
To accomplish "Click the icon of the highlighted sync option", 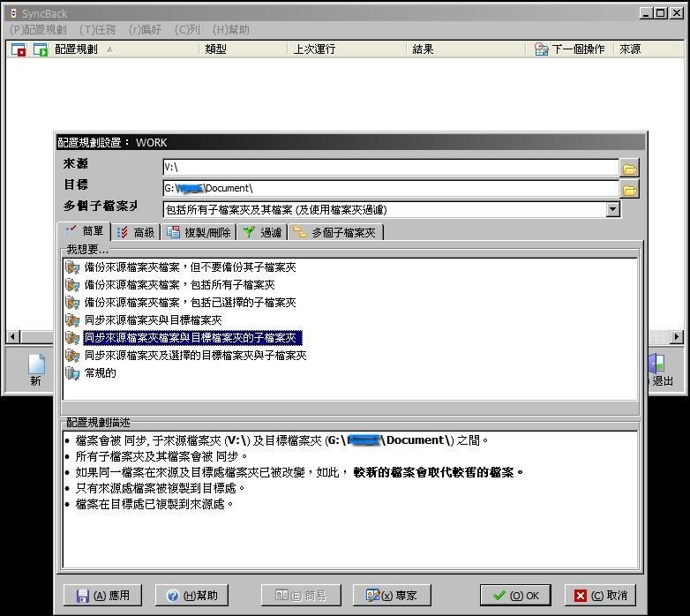I will (x=72, y=337).
